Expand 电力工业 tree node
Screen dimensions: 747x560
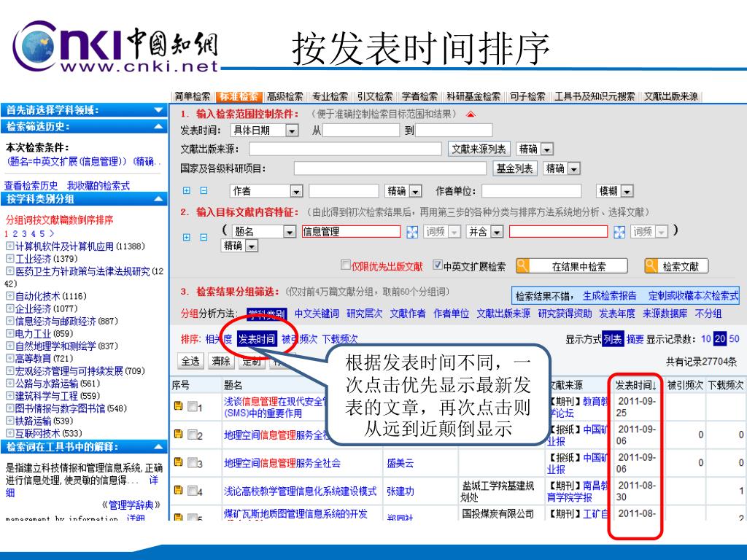(x=9, y=333)
